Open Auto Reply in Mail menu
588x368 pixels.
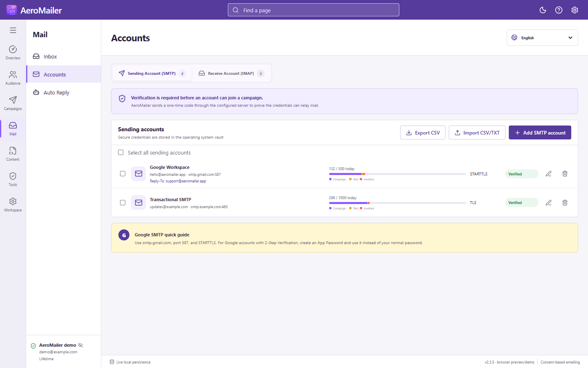(x=64, y=92)
